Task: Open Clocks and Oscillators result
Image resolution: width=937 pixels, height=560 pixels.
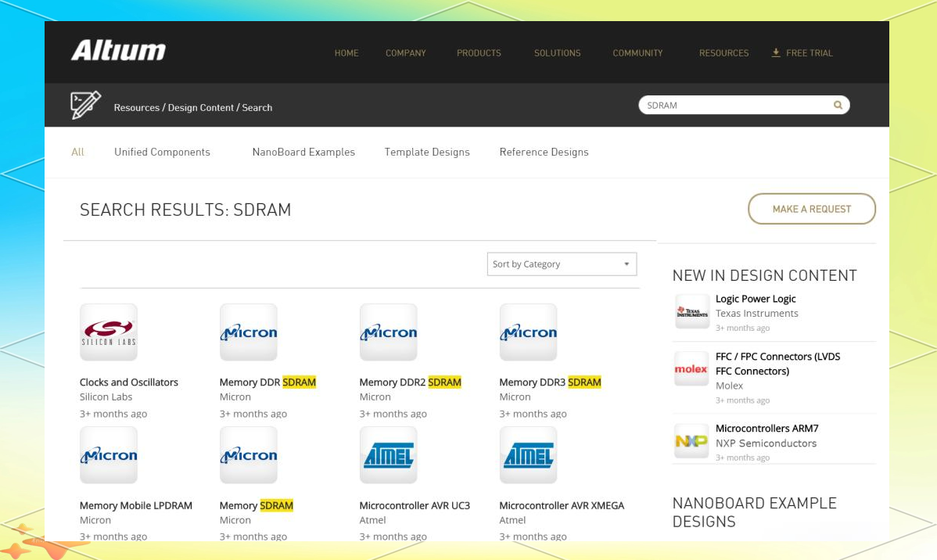Action: 128,382
